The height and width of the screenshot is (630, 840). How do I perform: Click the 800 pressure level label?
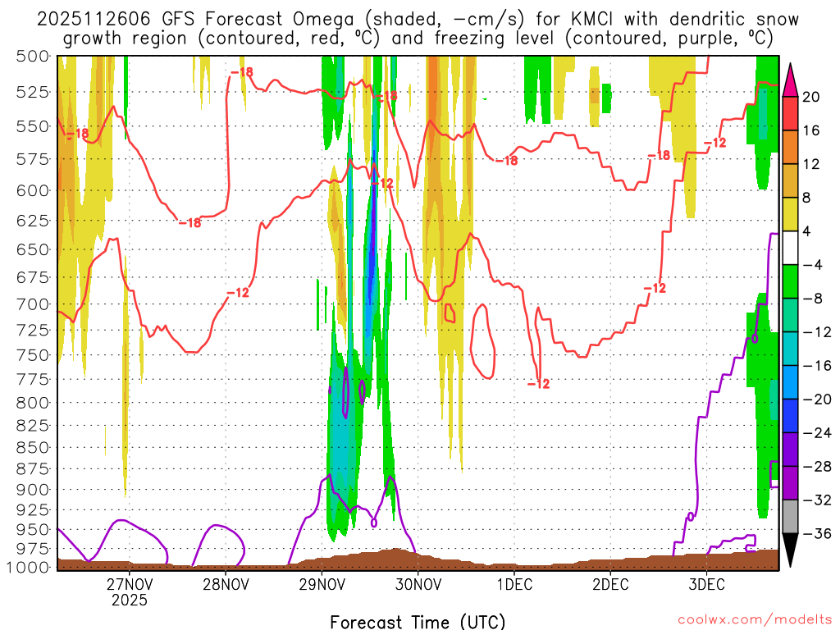(x=33, y=402)
